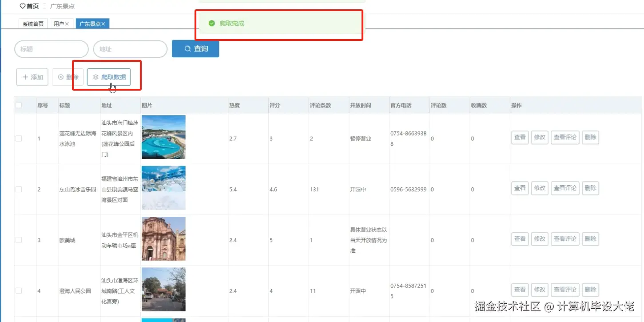
Task: Click the 爬取完成 notification message
Action: tap(232, 23)
